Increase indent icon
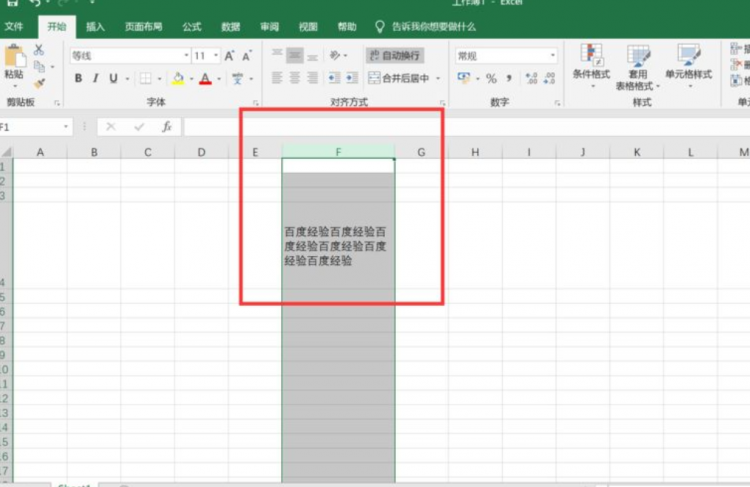This screenshot has height=487, width=750. click(352, 77)
